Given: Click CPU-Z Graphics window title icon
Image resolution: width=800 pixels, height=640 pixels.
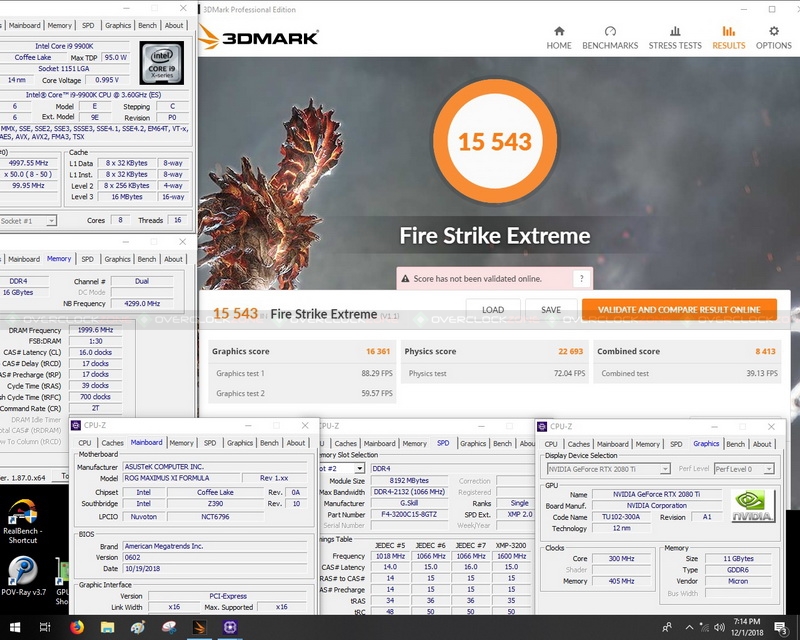Looking at the screenshot, I should 542,426.
